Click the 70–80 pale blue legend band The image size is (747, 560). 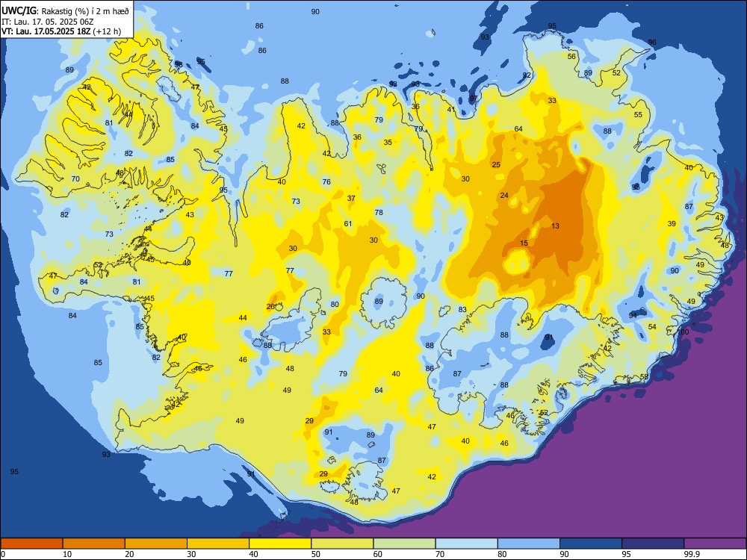coord(466,544)
